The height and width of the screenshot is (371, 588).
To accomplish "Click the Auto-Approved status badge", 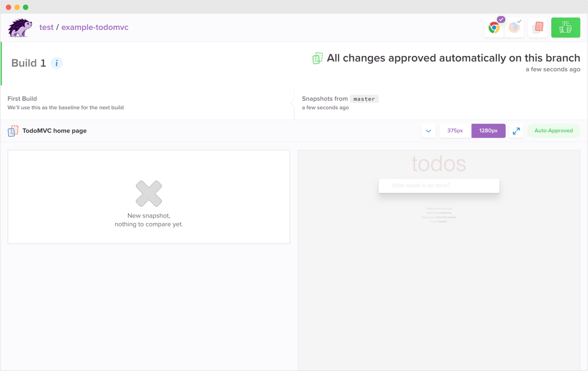I will click(x=553, y=131).
